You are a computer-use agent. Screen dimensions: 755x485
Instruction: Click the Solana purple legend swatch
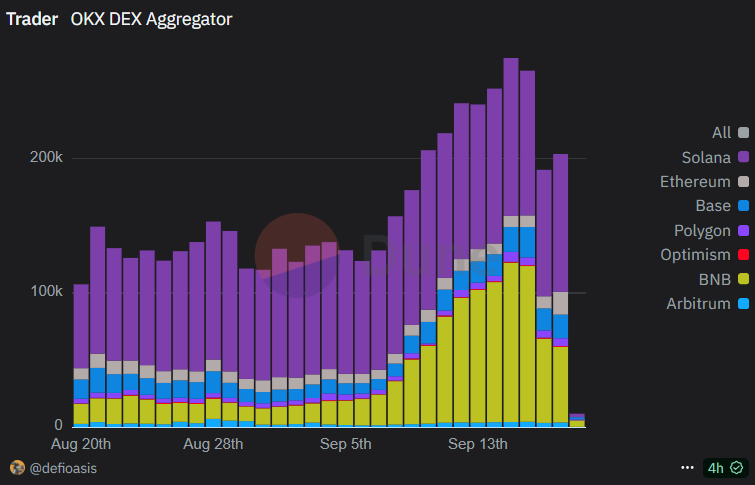[743, 157]
